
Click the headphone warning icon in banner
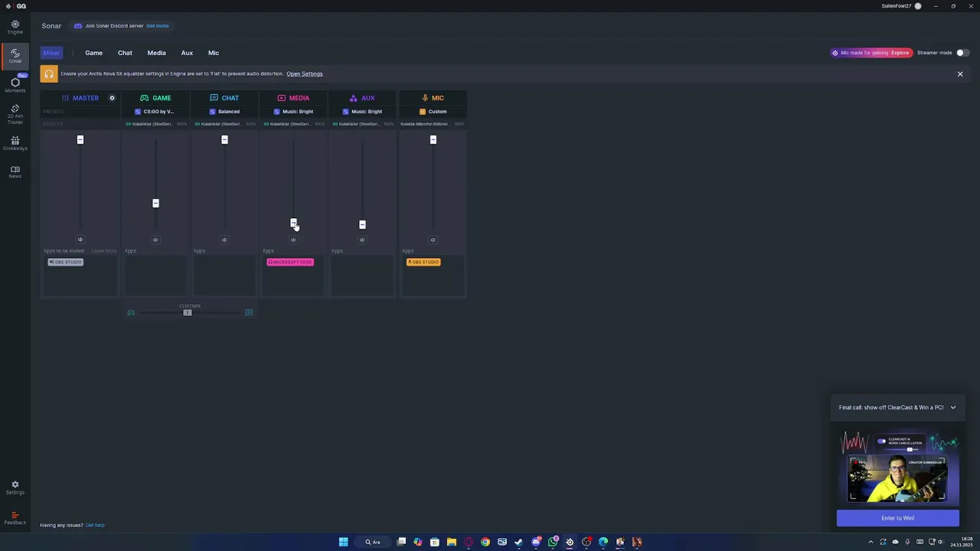(x=49, y=74)
